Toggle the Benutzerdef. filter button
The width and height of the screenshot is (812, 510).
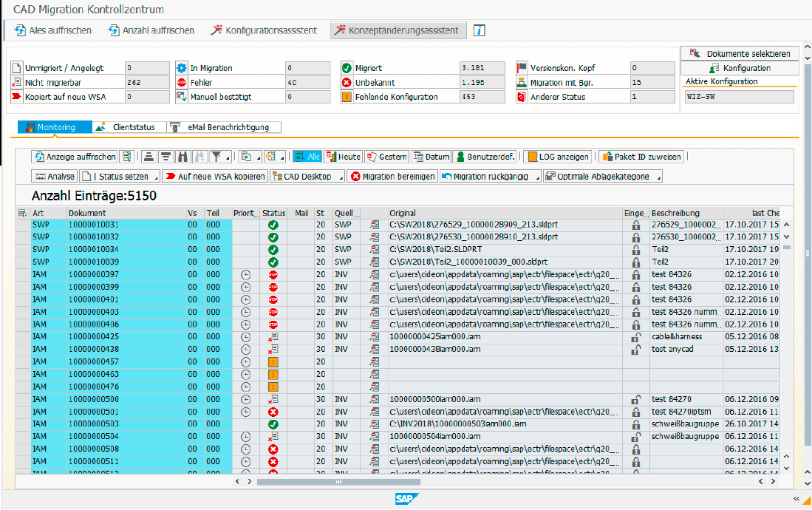tap(485, 157)
